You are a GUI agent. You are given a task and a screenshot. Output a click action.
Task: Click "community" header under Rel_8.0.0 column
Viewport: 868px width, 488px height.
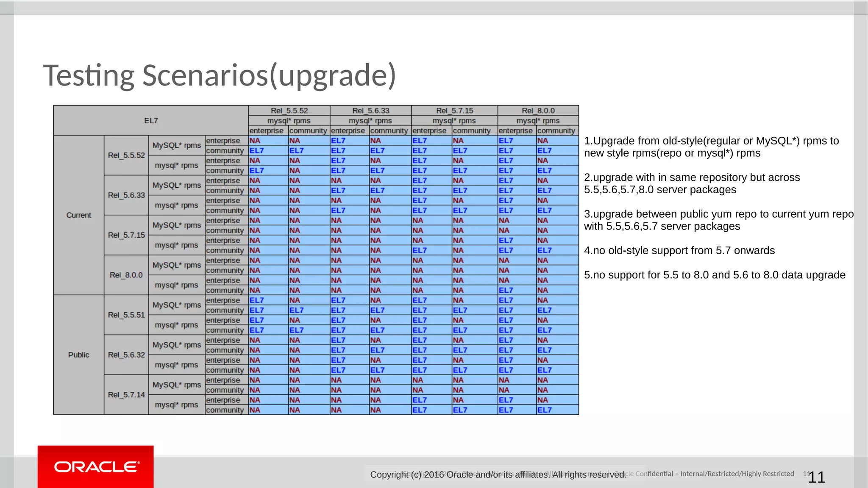tap(557, 130)
